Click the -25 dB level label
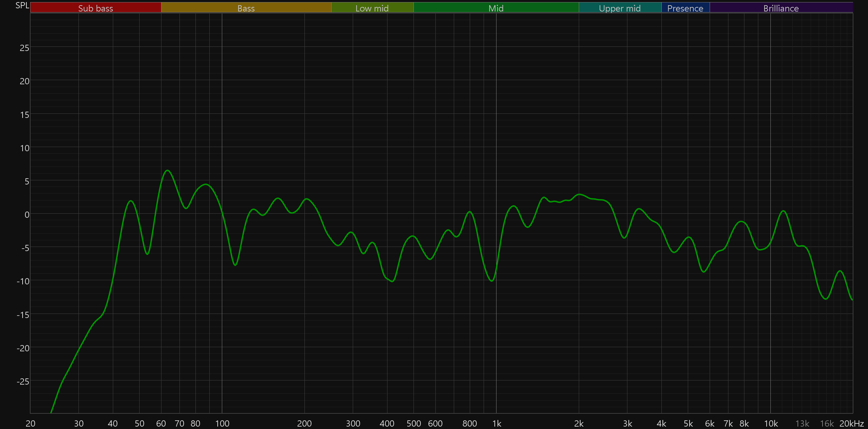The height and width of the screenshot is (429, 868). [23, 381]
